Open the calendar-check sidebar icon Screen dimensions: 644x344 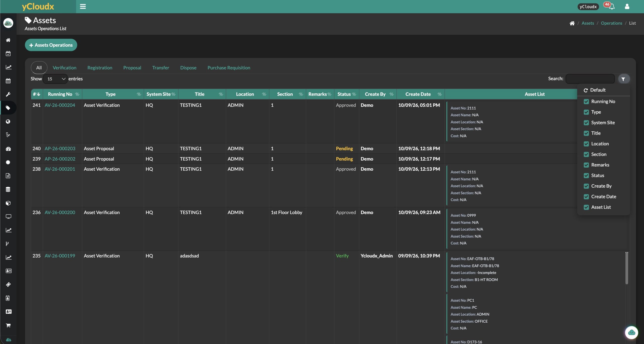tap(8, 54)
